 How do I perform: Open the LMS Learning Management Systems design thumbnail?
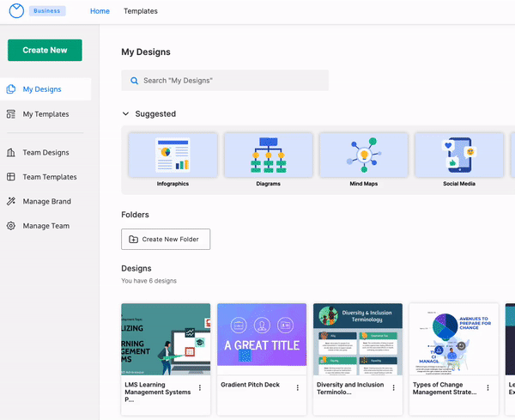tap(166, 339)
